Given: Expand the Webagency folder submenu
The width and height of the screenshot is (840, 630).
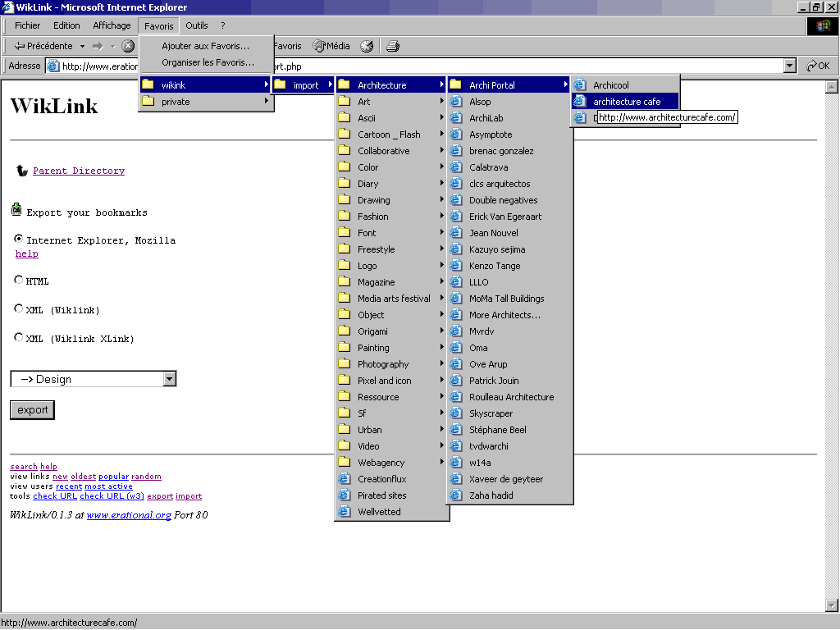Looking at the screenshot, I should 391,463.
